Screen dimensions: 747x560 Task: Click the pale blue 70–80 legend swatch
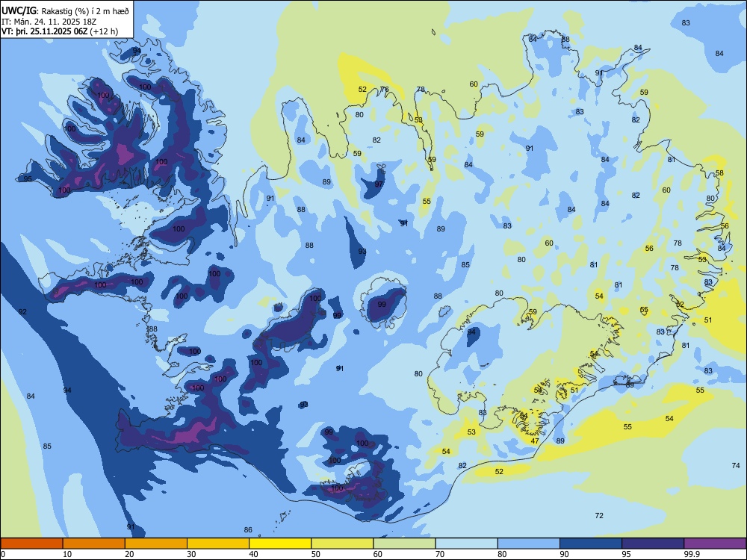pos(466,544)
